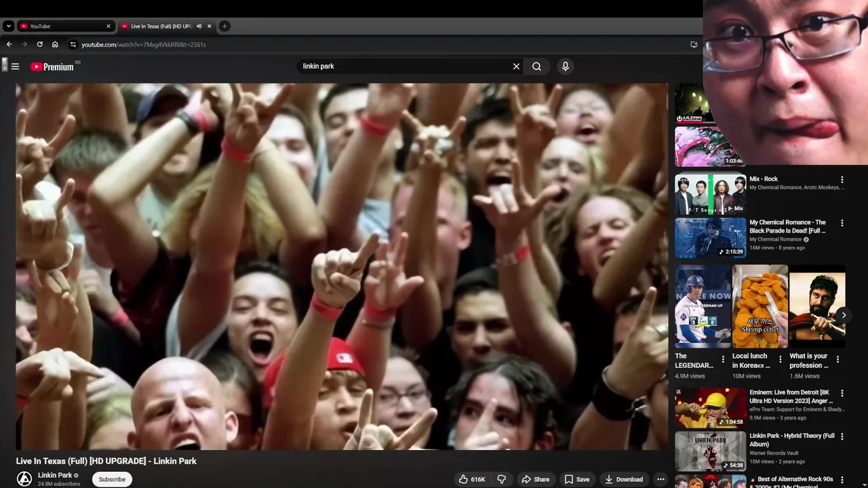
Task: Open the tab search dropdown arrow
Action: click(x=8, y=26)
